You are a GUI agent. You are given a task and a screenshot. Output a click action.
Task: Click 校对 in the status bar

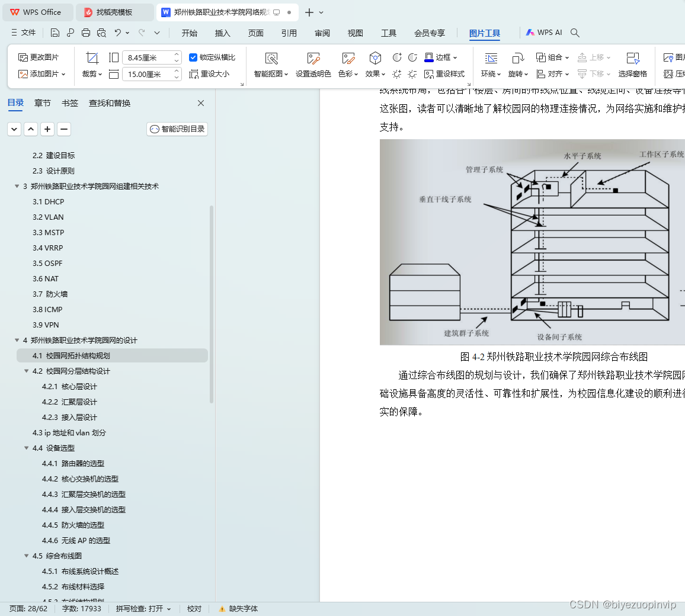click(194, 608)
